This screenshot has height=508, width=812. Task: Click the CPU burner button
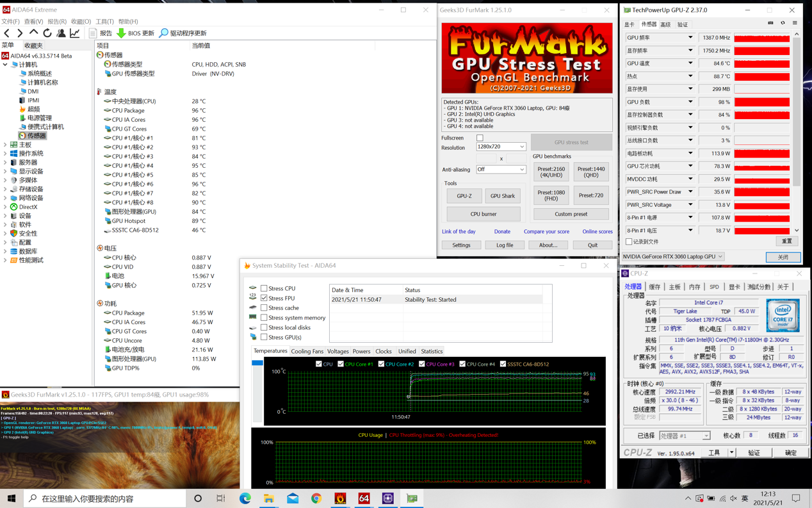click(483, 214)
